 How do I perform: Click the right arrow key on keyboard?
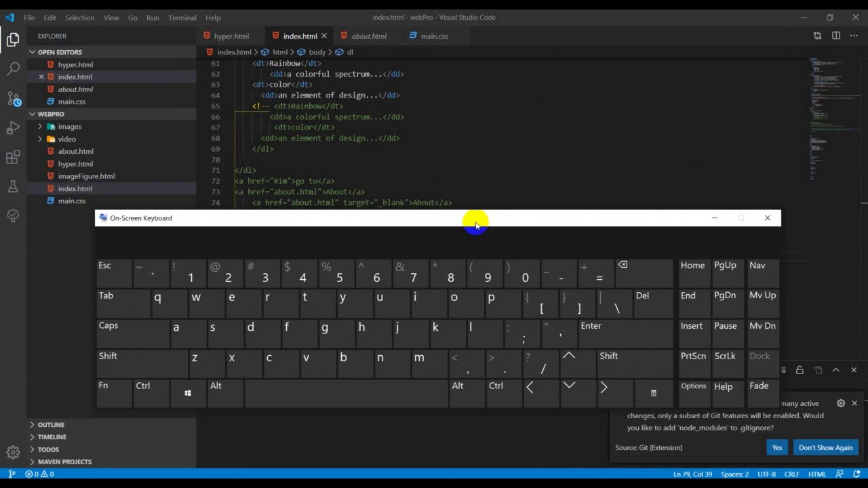pos(615,393)
